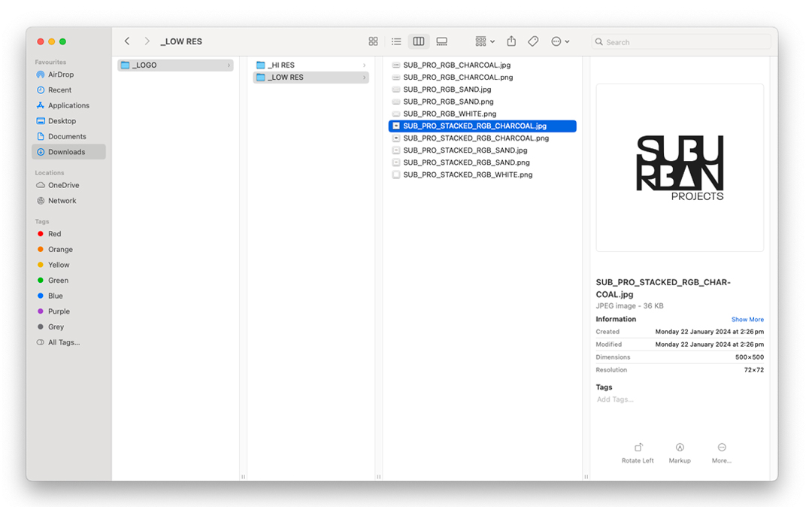Click the SUB_PRO_RGB_CHARCOAL.jpg file icon
This screenshot has height=507, width=812.
(396, 65)
